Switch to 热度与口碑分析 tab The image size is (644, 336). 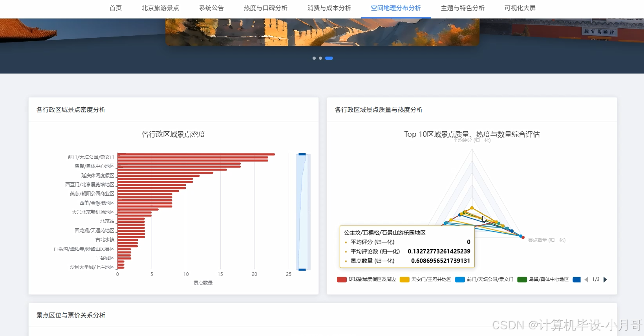coord(265,8)
